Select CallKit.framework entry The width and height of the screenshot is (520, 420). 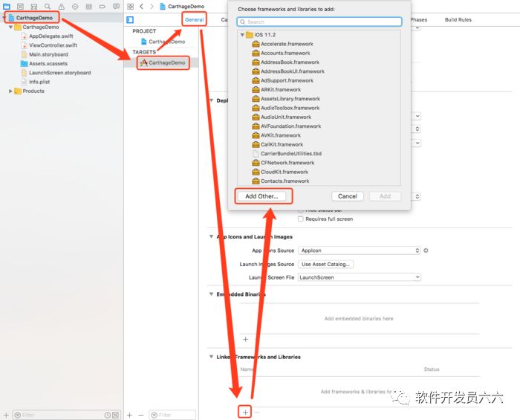click(278, 144)
